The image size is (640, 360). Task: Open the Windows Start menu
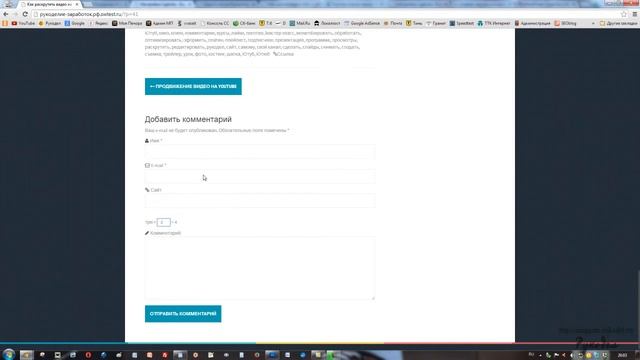point(9,355)
